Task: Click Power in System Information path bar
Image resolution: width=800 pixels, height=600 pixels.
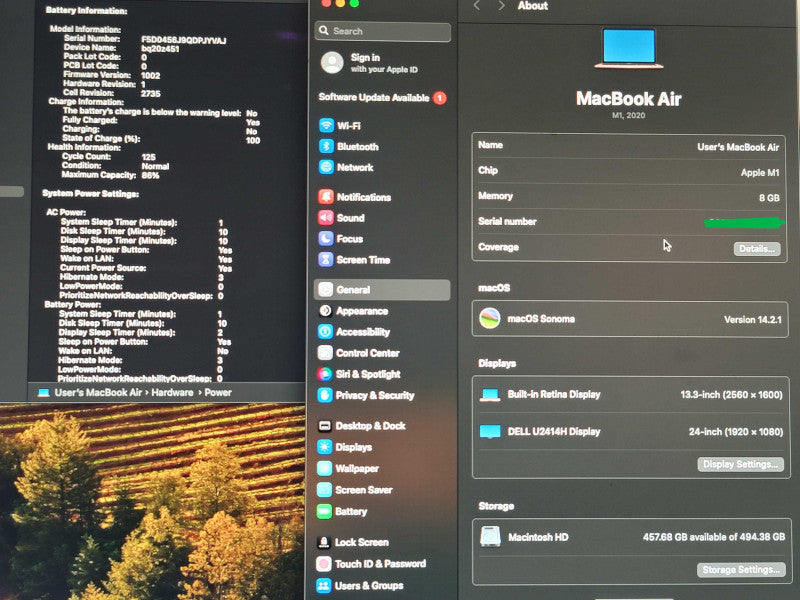Action: [x=218, y=392]
